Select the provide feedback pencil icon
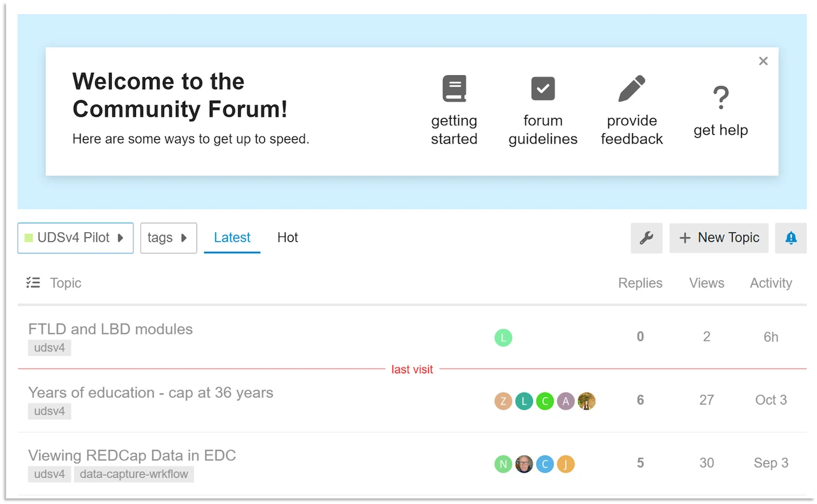817x504 pixels. (x=631, y=88)
